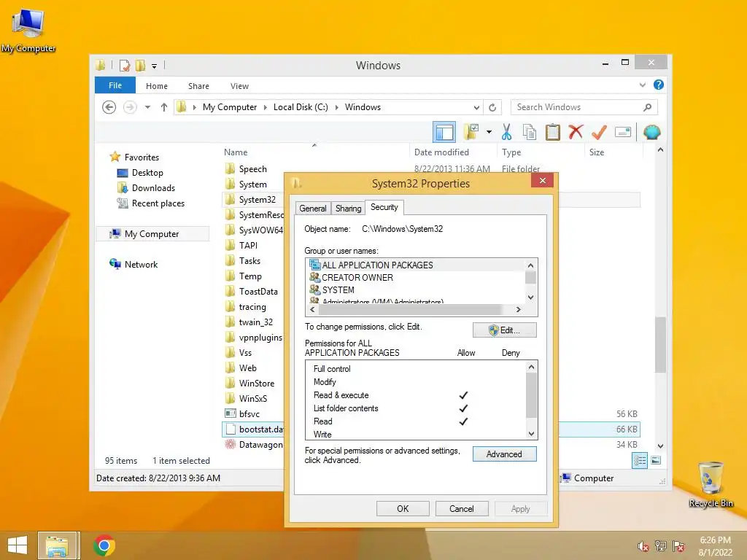Go up one level with up arrow
Viewport: 747px width, 560px height.
(x=164, y=107)
